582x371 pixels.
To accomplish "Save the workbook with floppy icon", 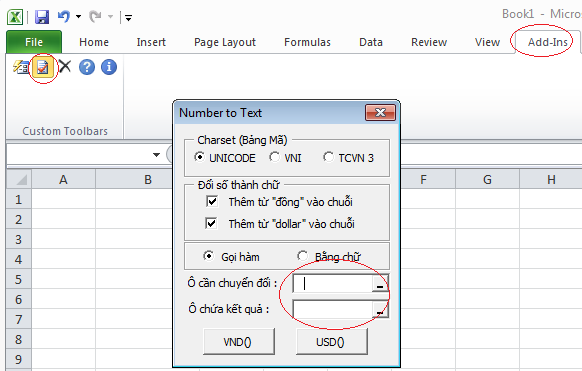I will coord(42,17).
